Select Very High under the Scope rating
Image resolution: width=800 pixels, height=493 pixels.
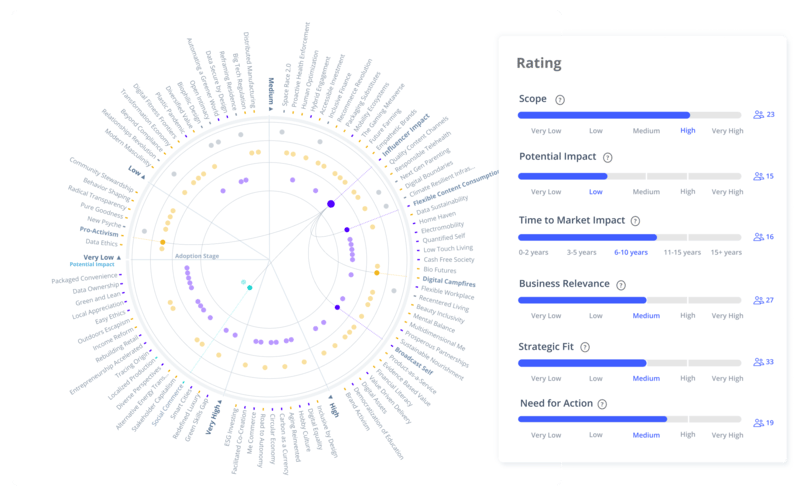[726, 131]
